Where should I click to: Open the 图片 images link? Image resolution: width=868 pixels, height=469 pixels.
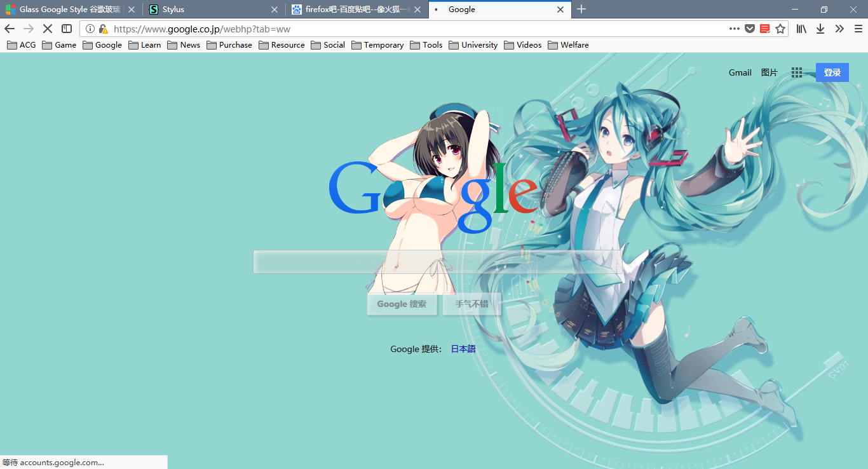point(770,72)
